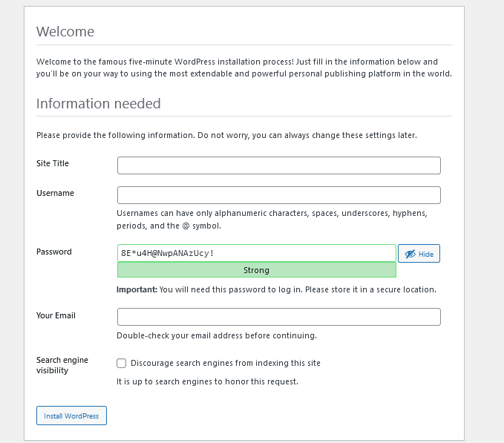
Task: Click the Your Email label
Action: tap(56, 315)
